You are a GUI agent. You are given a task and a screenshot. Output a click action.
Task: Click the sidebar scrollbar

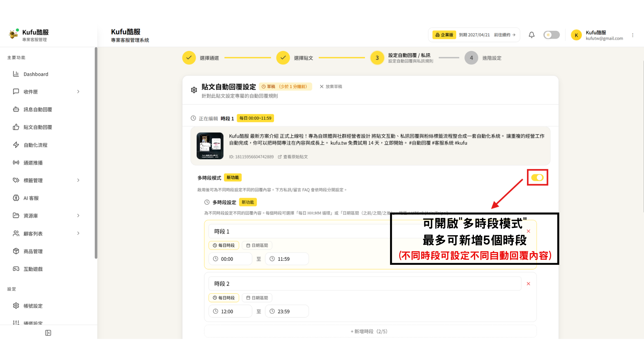(x=96, y=153)
